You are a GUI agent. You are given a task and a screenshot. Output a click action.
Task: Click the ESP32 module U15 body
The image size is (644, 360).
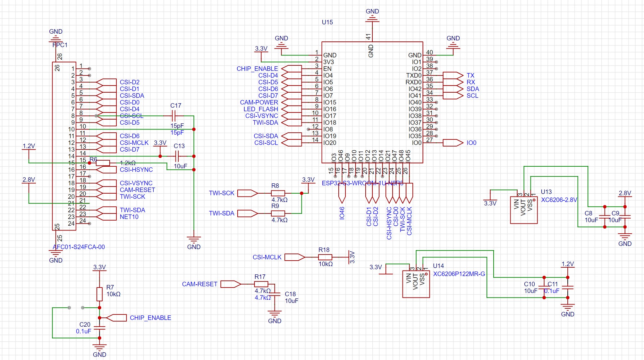(372, 102)
